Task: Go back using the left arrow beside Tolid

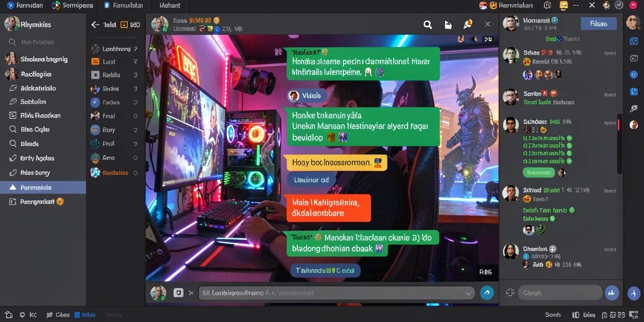Action: click(x=96, y=25)
